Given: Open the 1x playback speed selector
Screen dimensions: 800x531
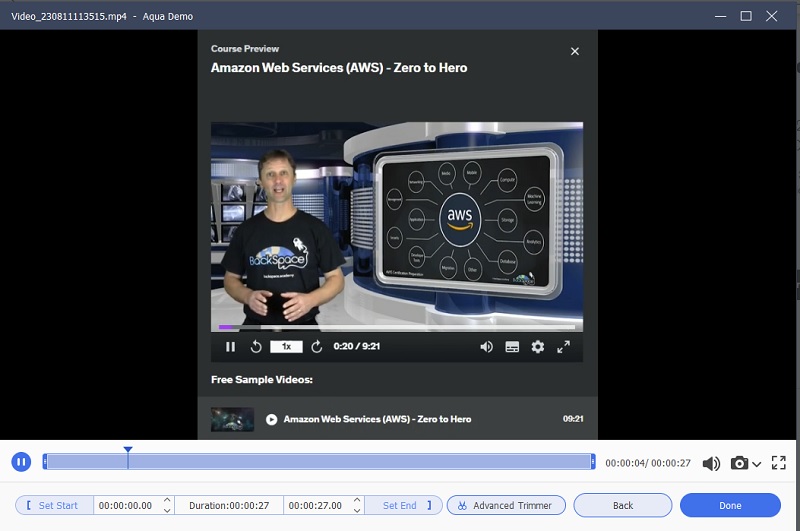Looking at the screenshot, I should [x=286, y=347].
